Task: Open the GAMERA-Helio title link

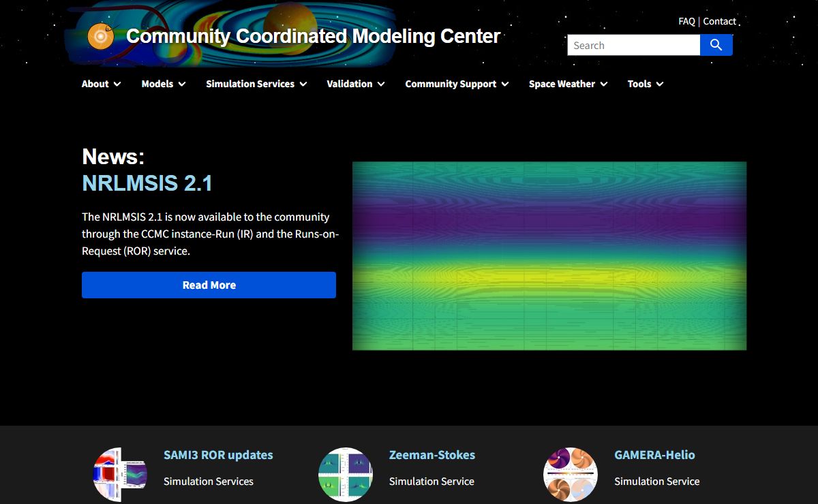Action: (655, 455)
